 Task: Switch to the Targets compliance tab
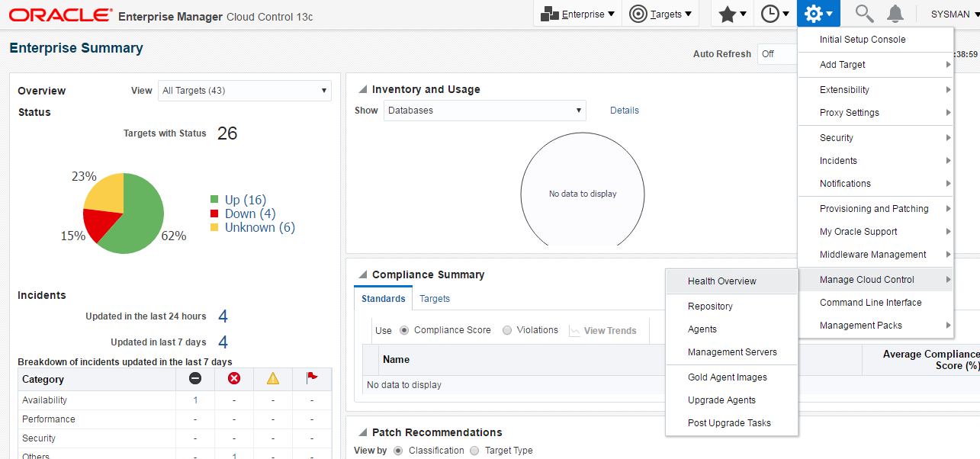[x=435, y=299]
